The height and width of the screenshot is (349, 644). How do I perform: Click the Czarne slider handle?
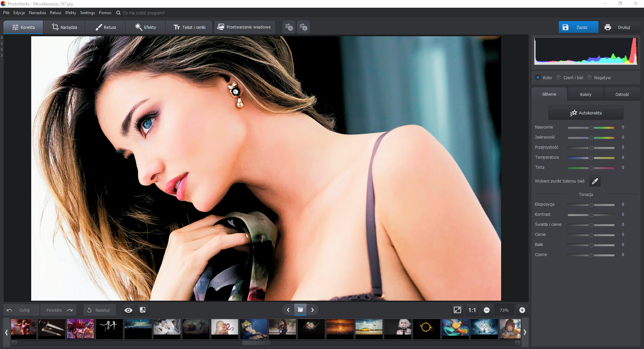tap(591, 255)
